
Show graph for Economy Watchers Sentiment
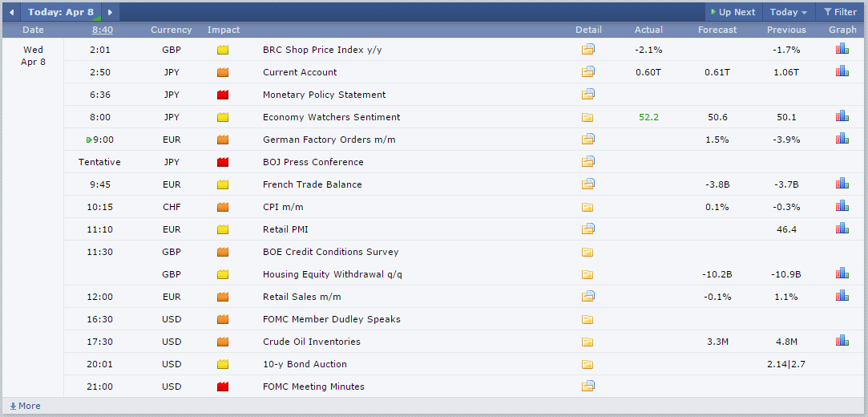pyautogui.click(x=842, y=116)
